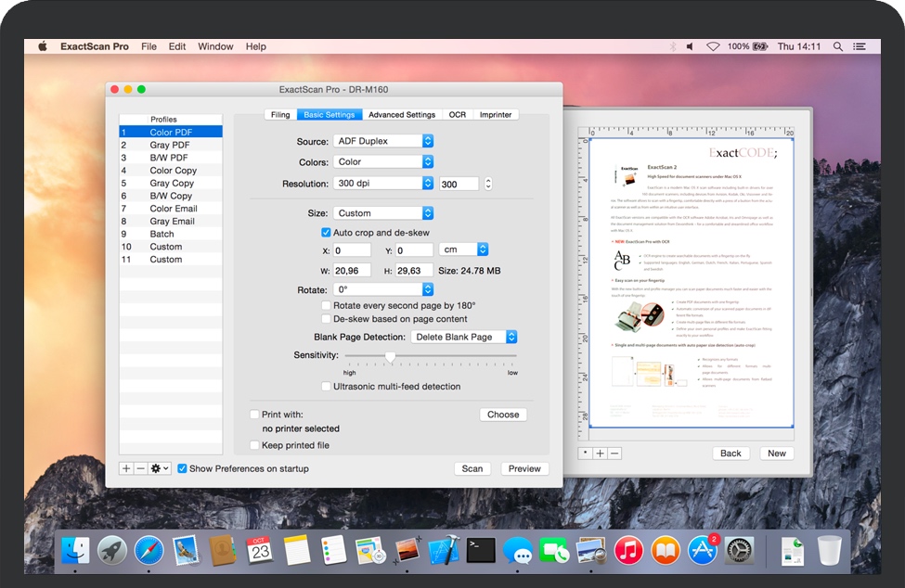Click the Sensitivity slider handle

pos(390,356)
